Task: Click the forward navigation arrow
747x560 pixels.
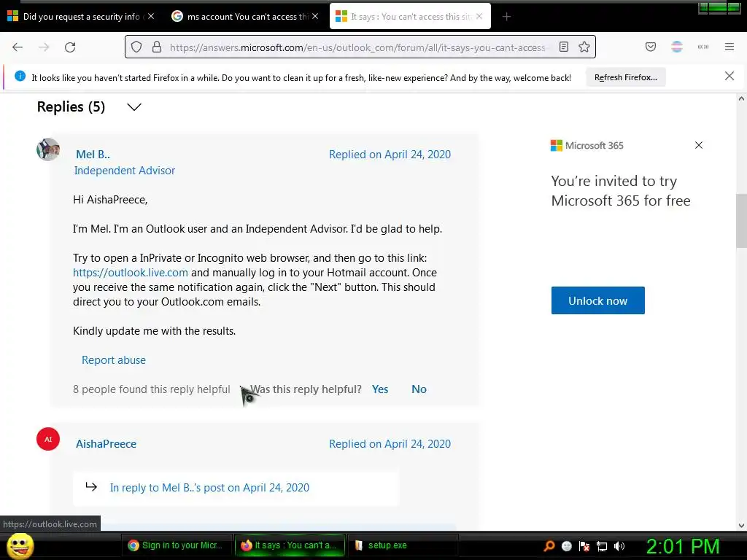Action: (44, 47)
